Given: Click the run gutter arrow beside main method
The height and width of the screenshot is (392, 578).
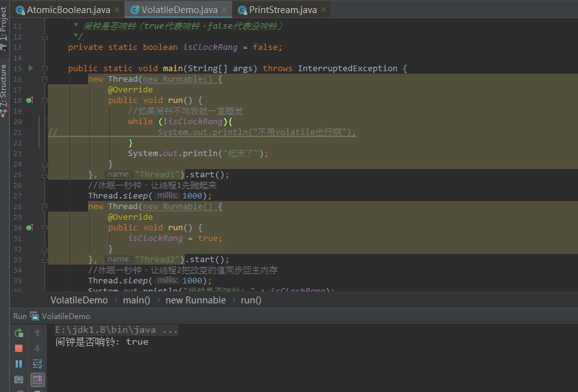Looking at the screenshot, I should [29, 69].
